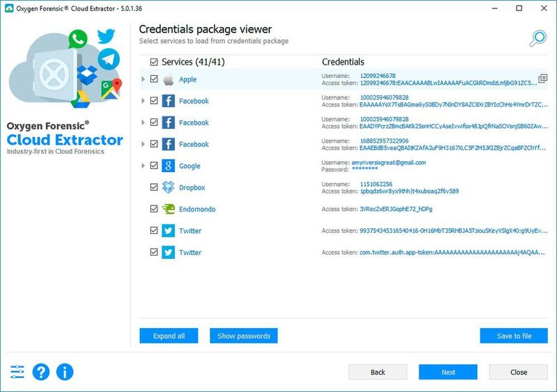Viewport: 557px width, 392px height.
Task: Click the Close button at bottom right
Action: click(x=518, y=372)
